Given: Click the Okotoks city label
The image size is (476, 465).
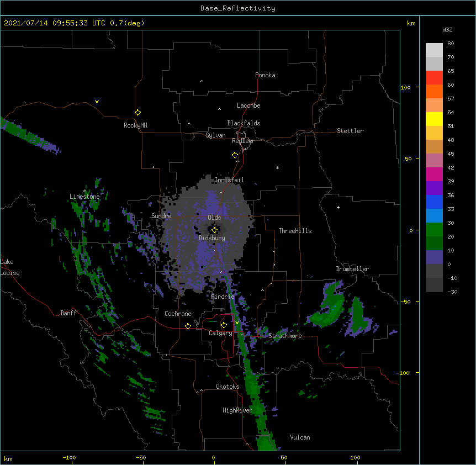Looking at the screenshot, I should [x=228, y=387].
